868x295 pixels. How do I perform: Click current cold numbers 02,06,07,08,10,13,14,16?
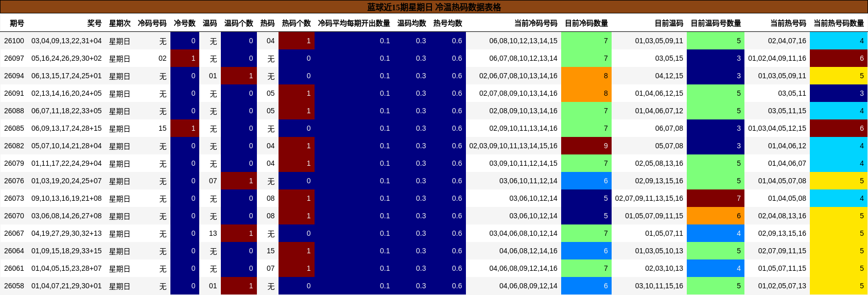click(518, 76)
